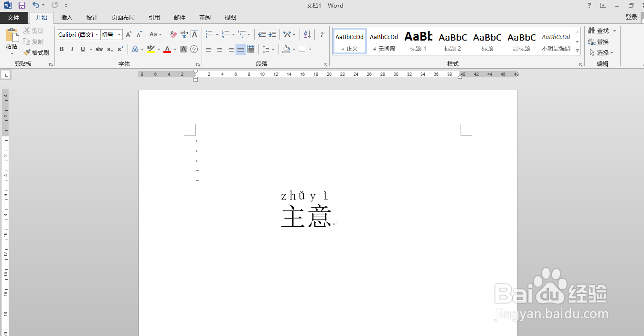Select the Format Painter (格式刷) tool
Screen dimensions: 644x336
pyautogui.click(x=36, y=52)
